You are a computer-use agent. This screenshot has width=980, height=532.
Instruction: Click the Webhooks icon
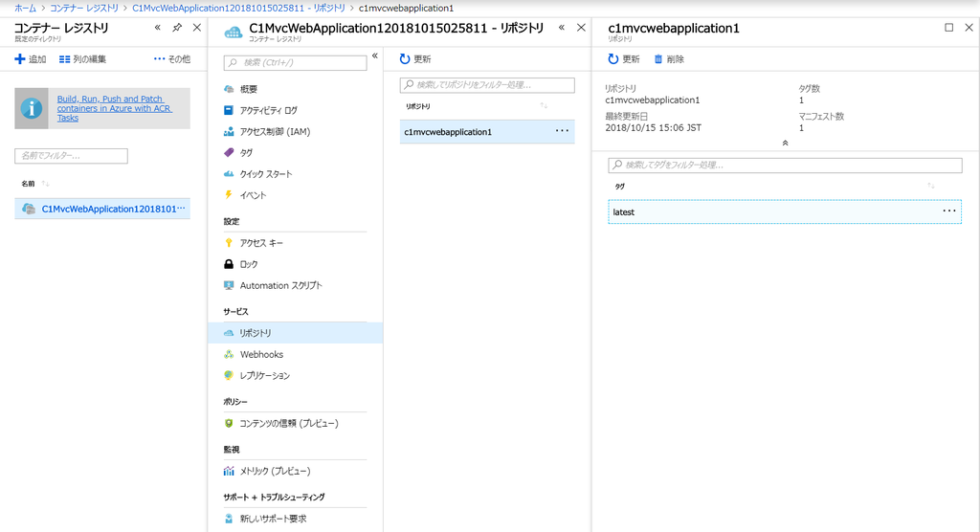coord(229,354)
